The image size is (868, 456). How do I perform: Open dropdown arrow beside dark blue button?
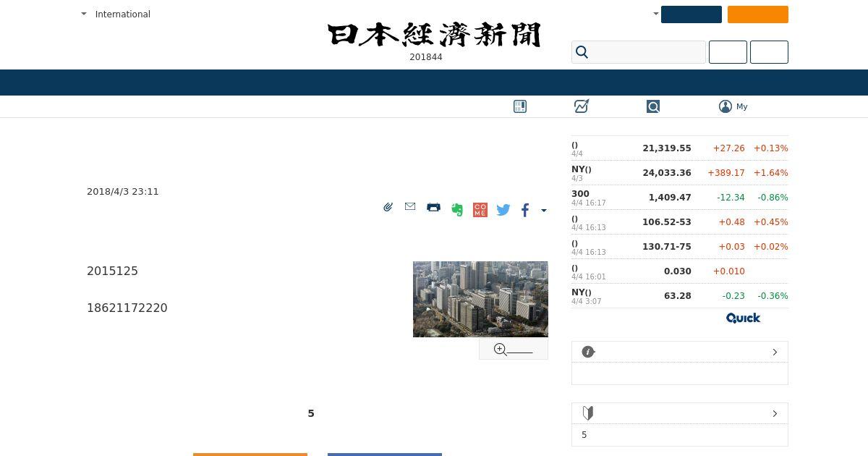656,14
